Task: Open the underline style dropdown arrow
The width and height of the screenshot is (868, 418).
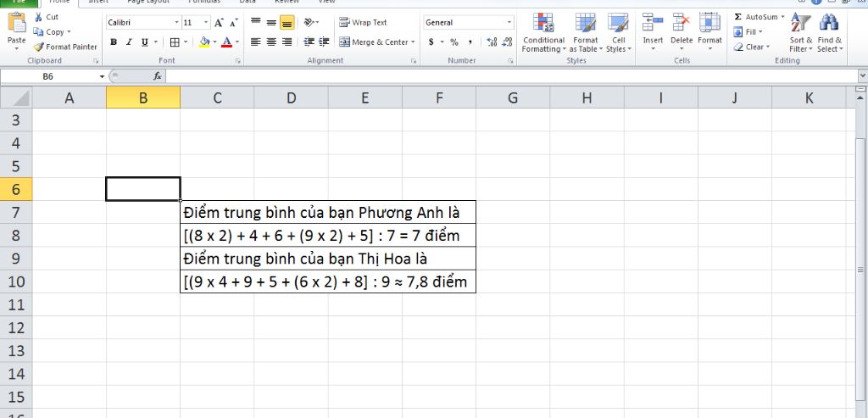Action: click(x=156, y=42)
